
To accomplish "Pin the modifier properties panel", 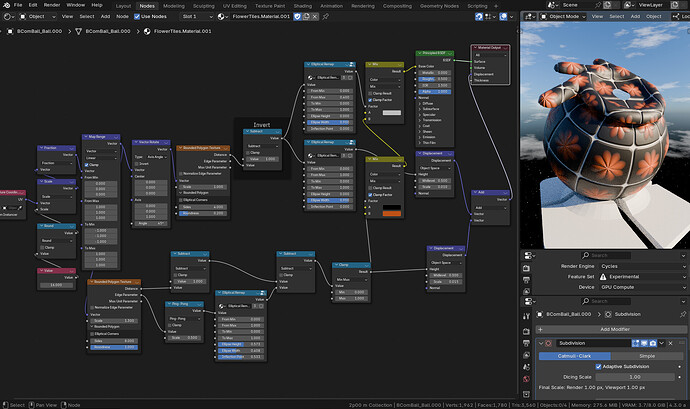I will pyautogui.click(x=683, y=314).
